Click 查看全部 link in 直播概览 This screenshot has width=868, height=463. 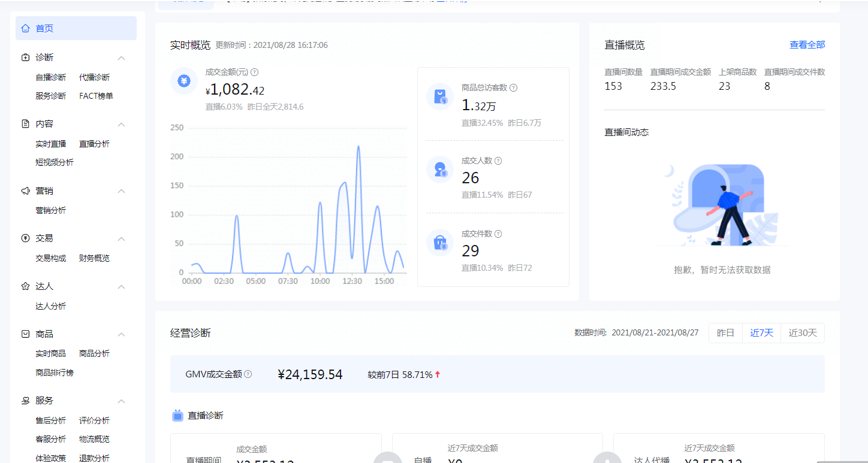pos(807,45)
